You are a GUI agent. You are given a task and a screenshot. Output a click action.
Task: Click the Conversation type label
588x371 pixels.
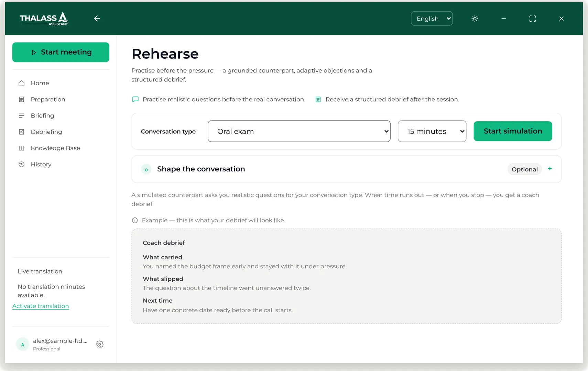point(168,132)
